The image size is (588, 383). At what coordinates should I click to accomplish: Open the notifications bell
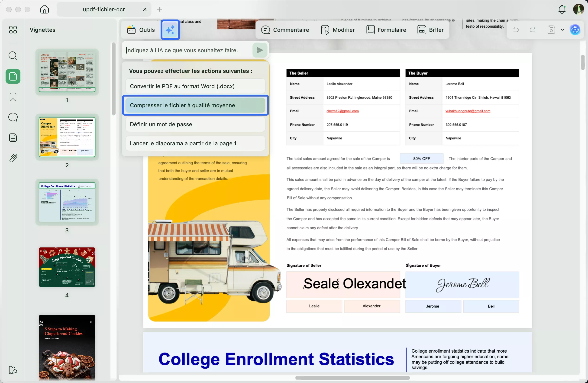pos(562,9)
